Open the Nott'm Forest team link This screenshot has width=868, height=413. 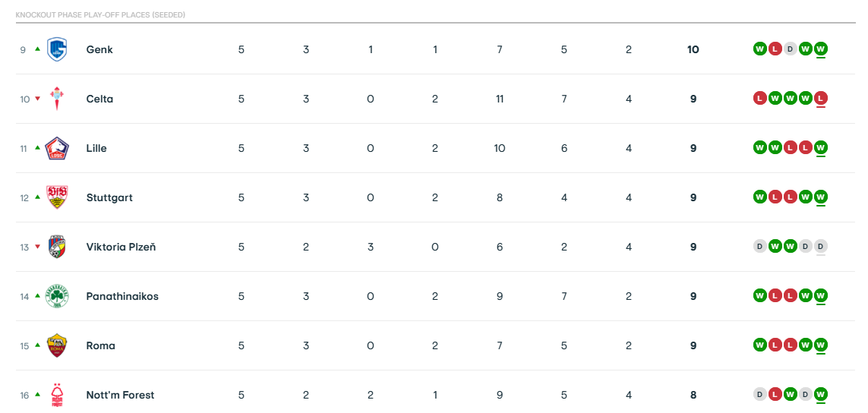(x=120, y=395)
